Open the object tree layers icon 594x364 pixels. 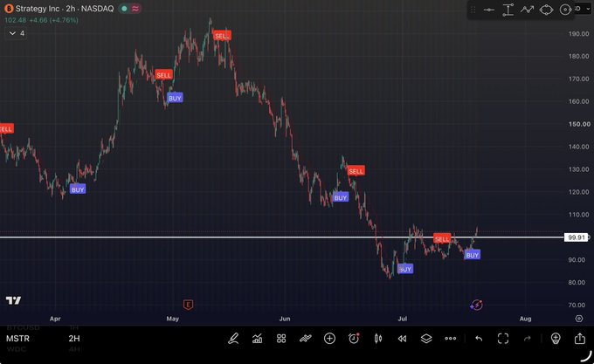426,339
